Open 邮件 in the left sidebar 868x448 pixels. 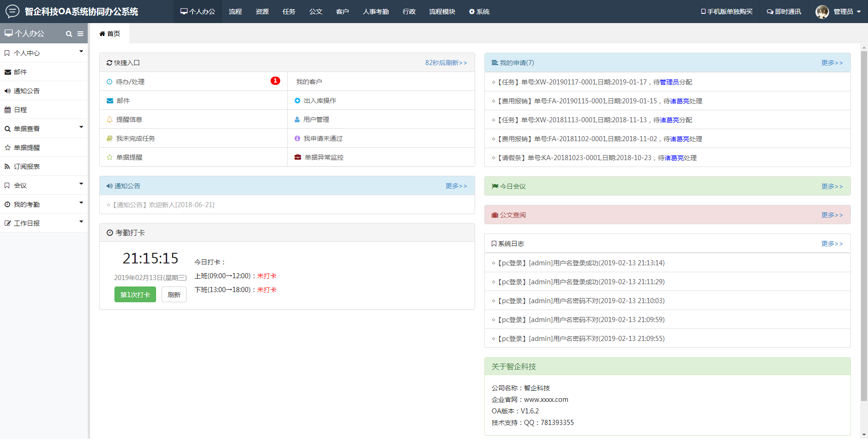click(44, 72)
